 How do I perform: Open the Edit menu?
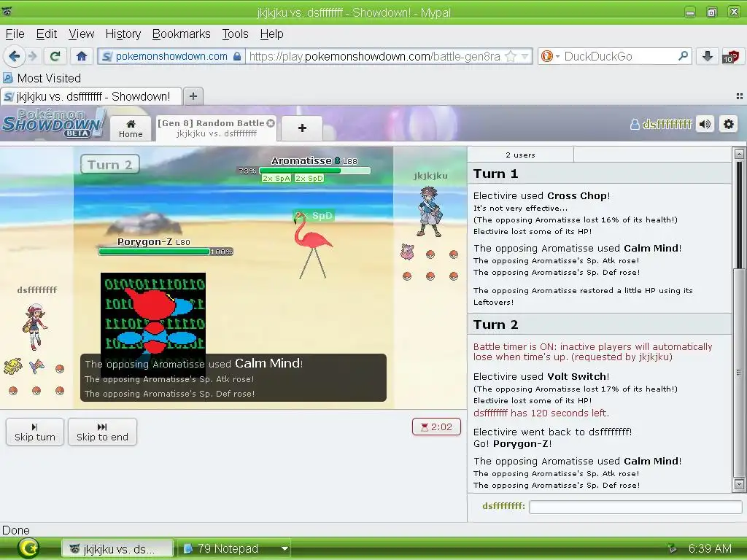pos(46,34)
